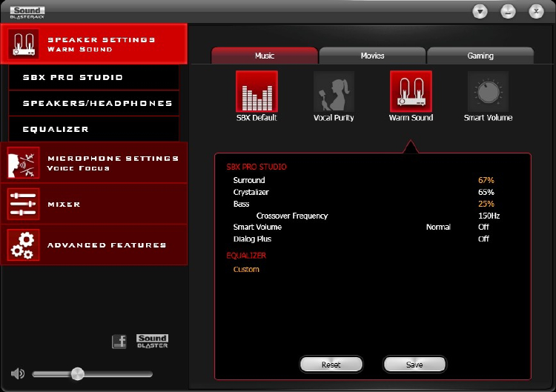
Task: Open Speaker Settings Warm Sound section
Action: coord(94,44)
